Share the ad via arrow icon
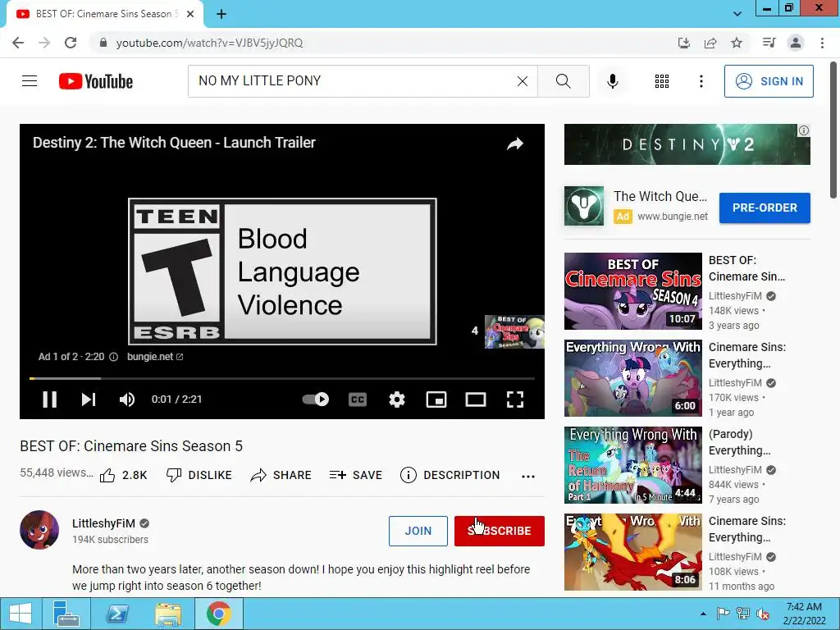840x630 pixels. 515,143
